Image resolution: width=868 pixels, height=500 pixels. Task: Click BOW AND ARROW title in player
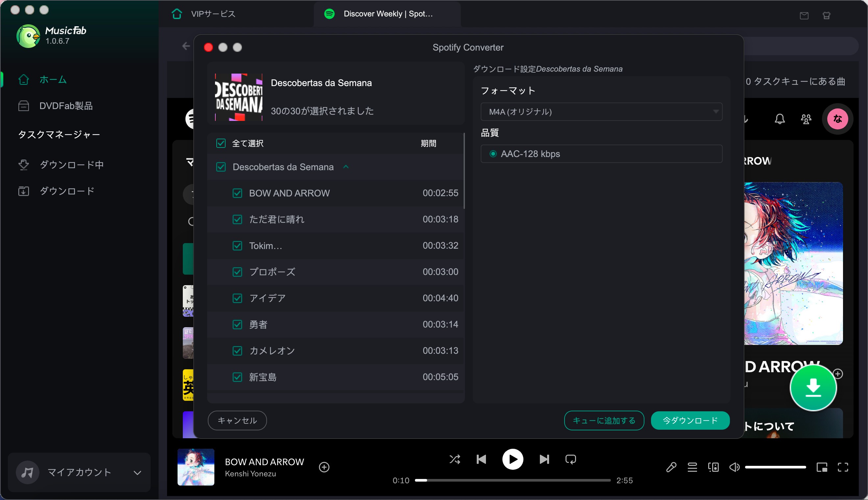(x=264, y=462)
